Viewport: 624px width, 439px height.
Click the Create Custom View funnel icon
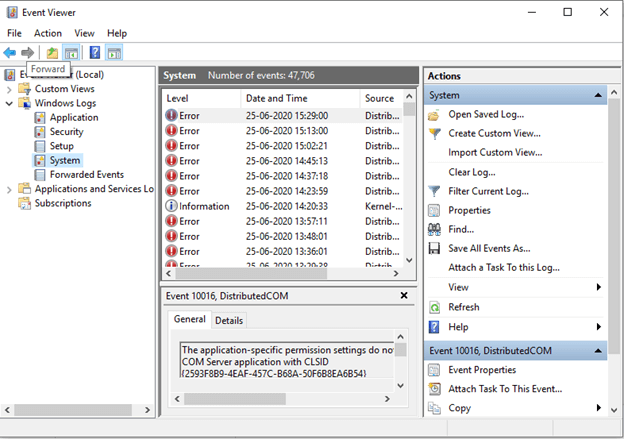[435, 134]
